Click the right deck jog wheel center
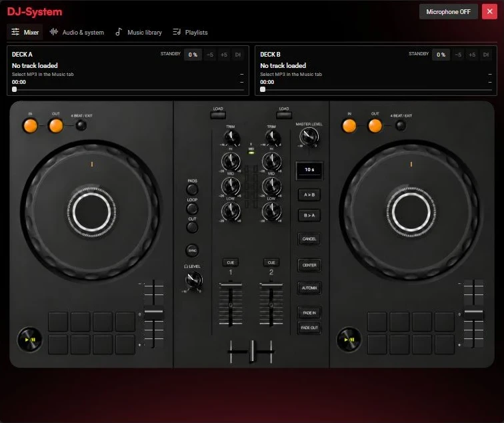Image resolution: width=504 pixels, height=423 pixels. 411,212
